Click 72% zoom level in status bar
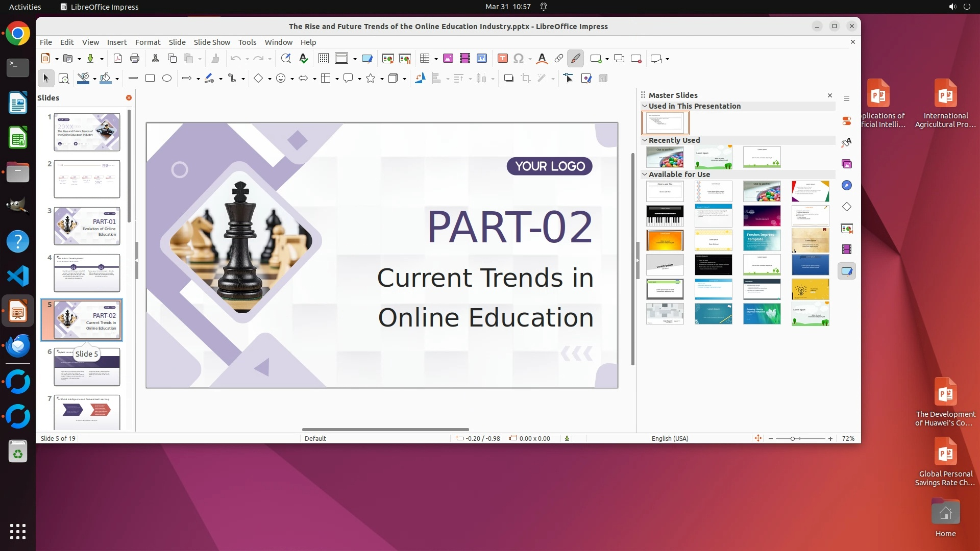Screen dimensions: 980x551 coord(848,438)
